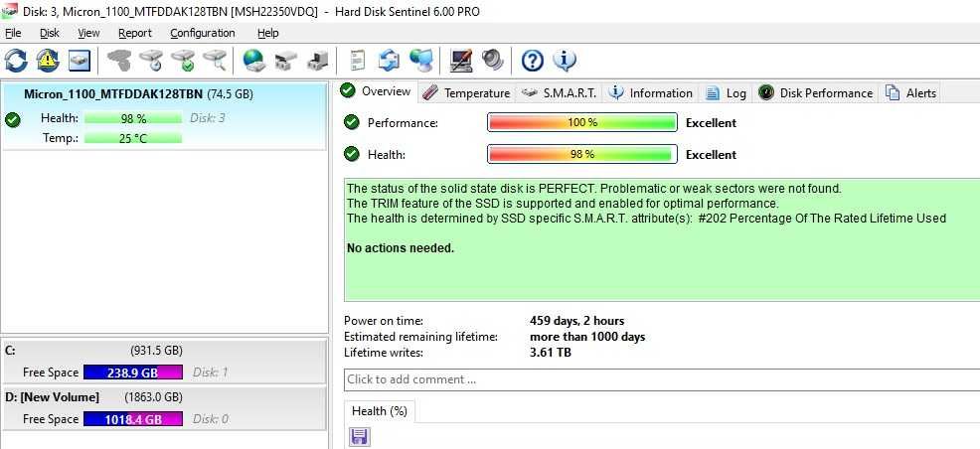Click the monitor with screwdriver configuration icon
980x449 pixels.
pyautogui.click(x=461, y=60)
